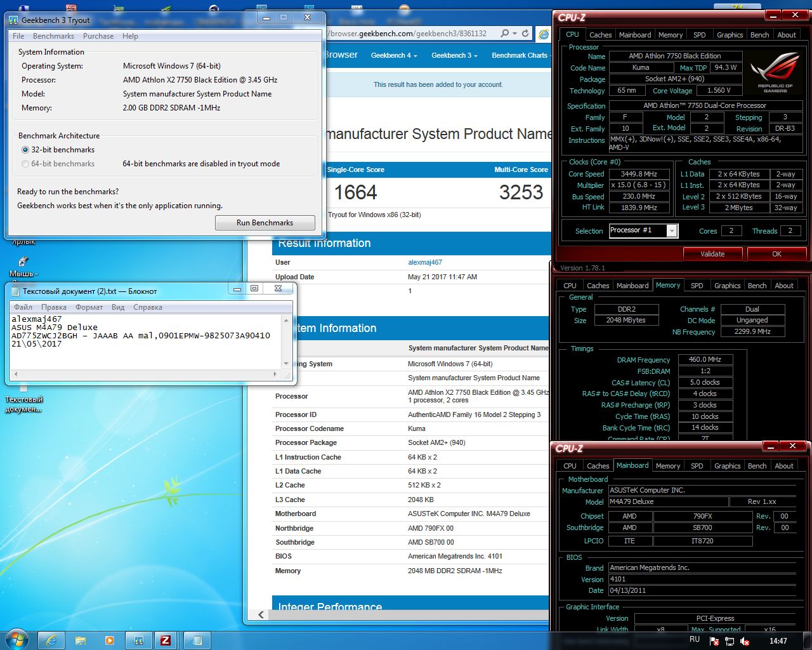Click the NB Frequency value 2299.9 MHz

(752, 331)
